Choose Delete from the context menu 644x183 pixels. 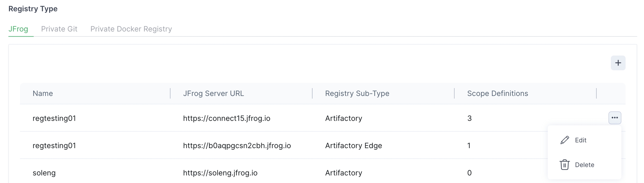pos(584,165)
